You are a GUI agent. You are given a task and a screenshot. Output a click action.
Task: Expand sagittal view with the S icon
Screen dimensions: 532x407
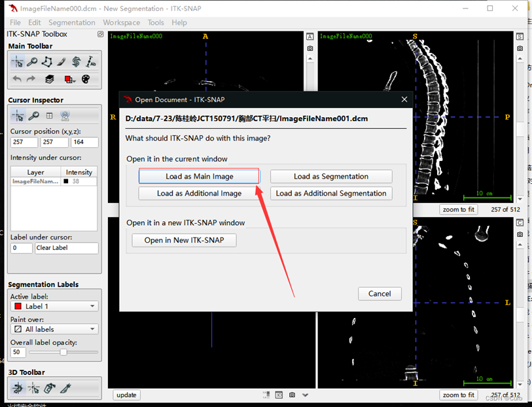pos(520,37)
